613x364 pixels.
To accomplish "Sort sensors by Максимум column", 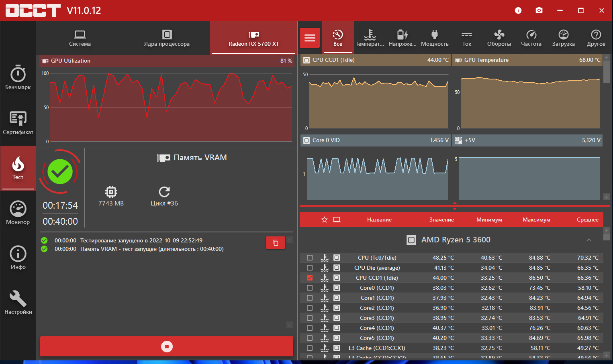I will coord(536,220).
